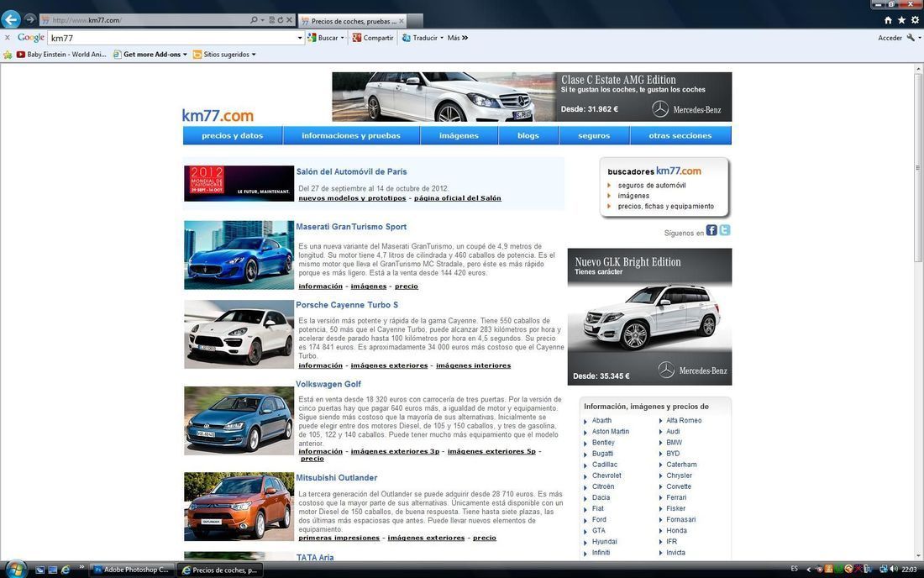This screenshot has width=924, height=578.
Task: Click 'nuevos modelos y prototipos' link
Action: tap(353, 198)
